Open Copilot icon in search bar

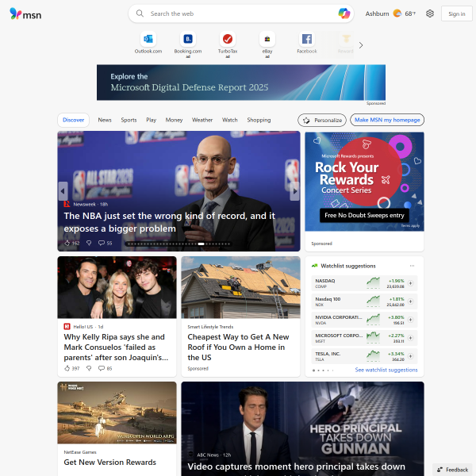[344, 13]
